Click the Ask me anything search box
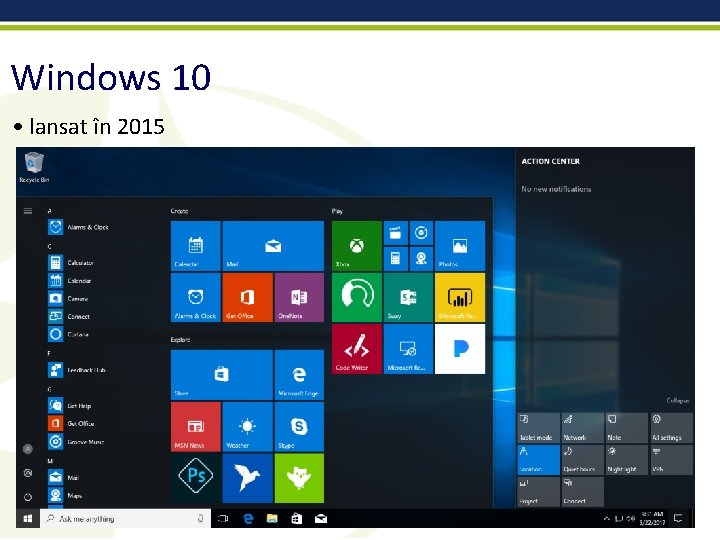 coord(125,518)
